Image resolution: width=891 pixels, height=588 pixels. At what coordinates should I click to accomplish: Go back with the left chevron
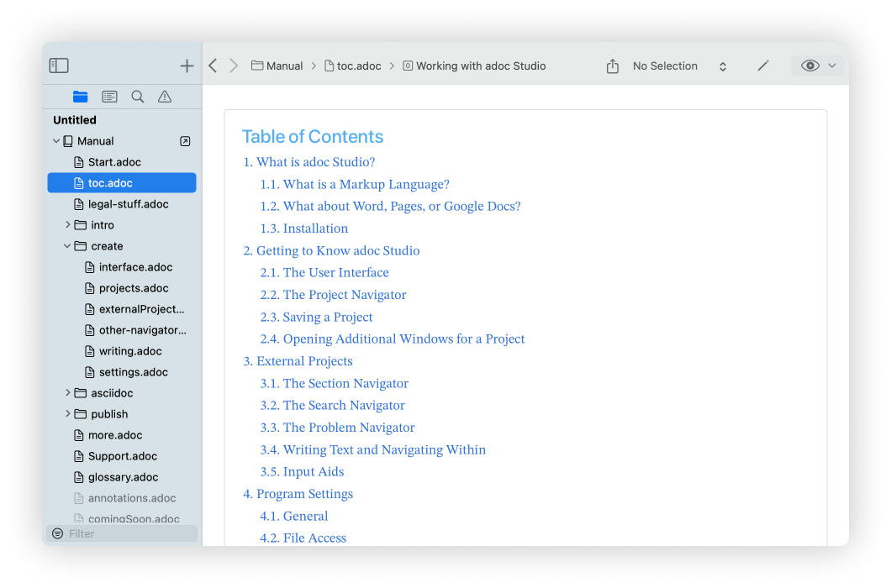pyautogui.click(x=214, y=66)
